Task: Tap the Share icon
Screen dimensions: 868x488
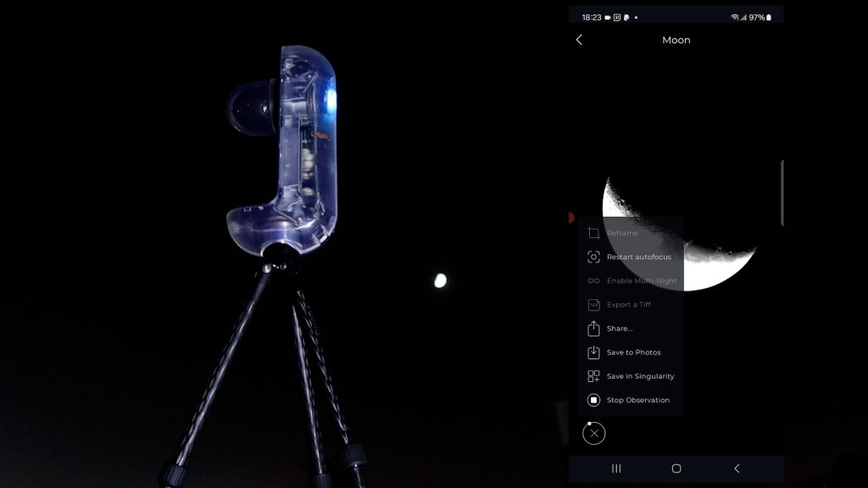Action: point(593,329)
